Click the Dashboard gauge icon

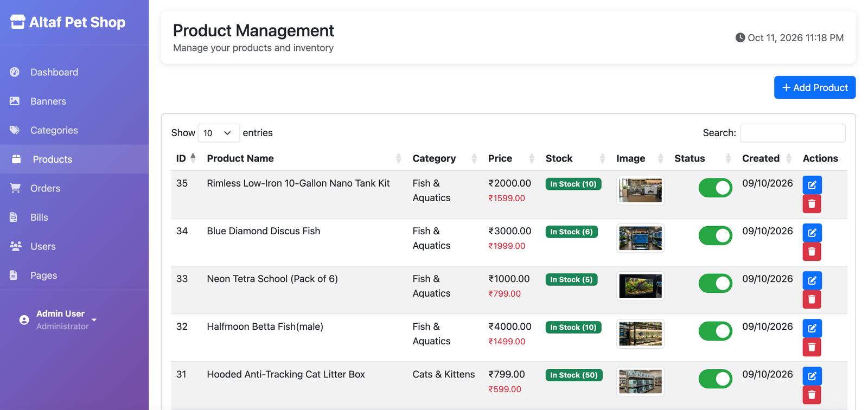[x=15, y=72]
